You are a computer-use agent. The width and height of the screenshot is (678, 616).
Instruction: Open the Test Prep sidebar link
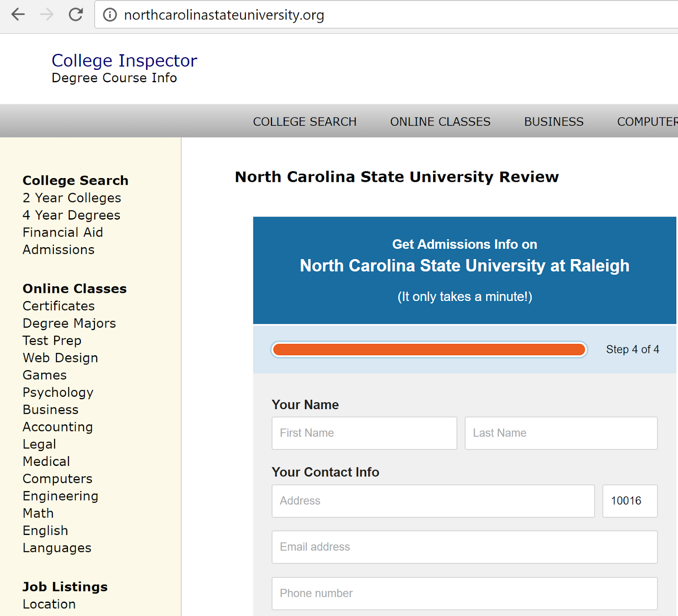tap(52, 340)
